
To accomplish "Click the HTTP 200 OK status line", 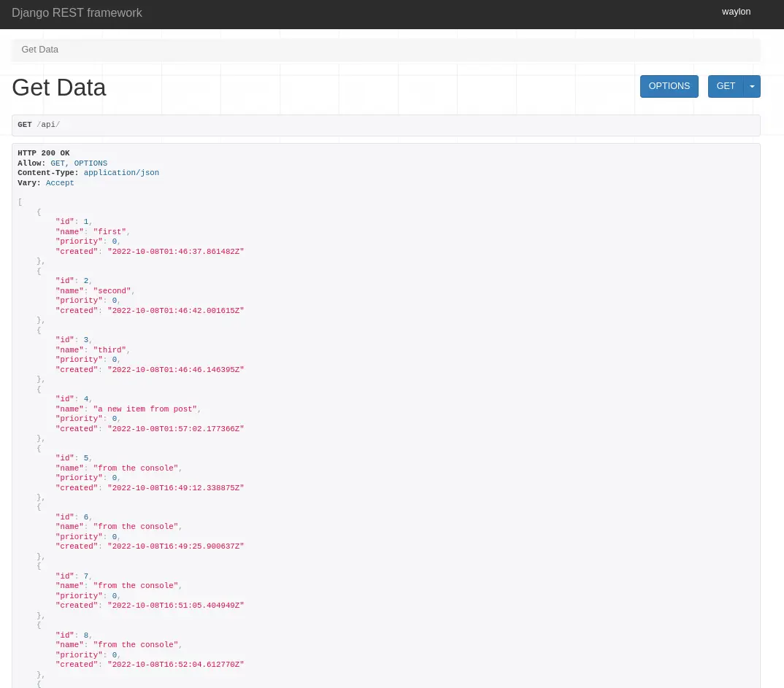I will click(x=44, y=153).
